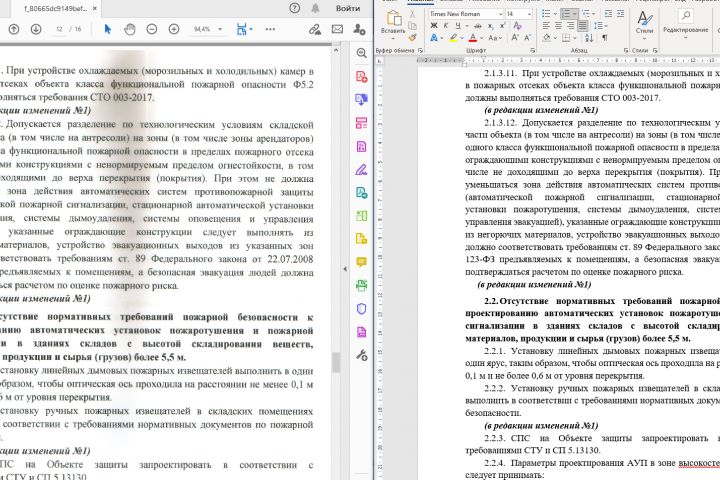Apply the yellow highlight color

click(454, 38)
